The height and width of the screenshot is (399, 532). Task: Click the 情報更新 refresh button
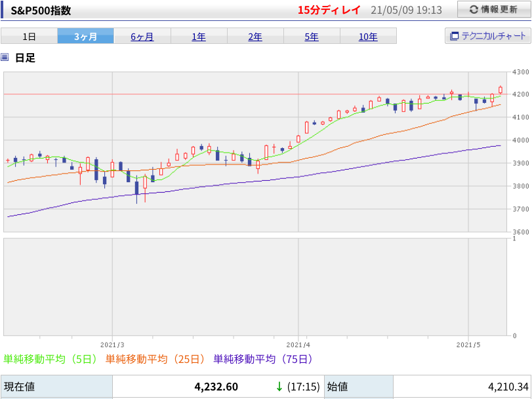point(494,9)
